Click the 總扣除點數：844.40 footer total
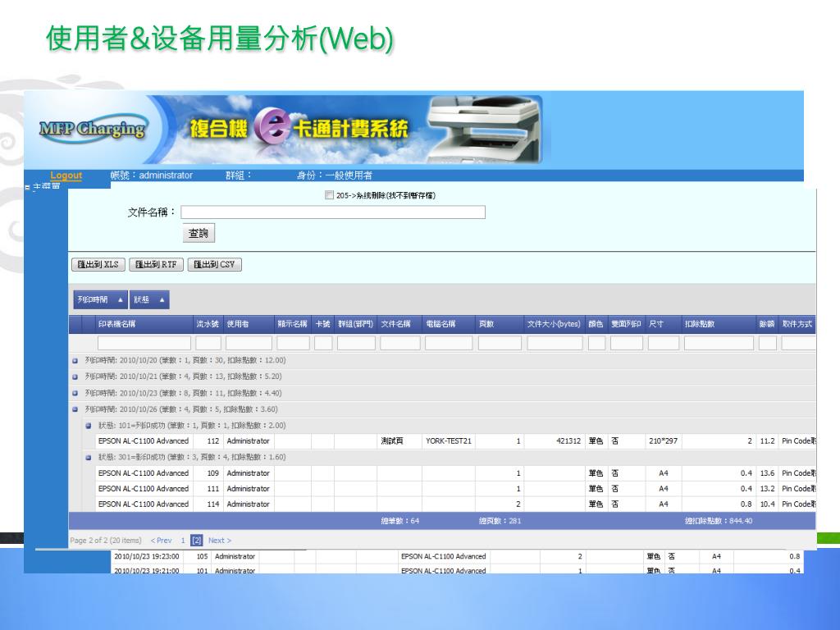This screenshot has height=630, width=840. click(719, 521)
